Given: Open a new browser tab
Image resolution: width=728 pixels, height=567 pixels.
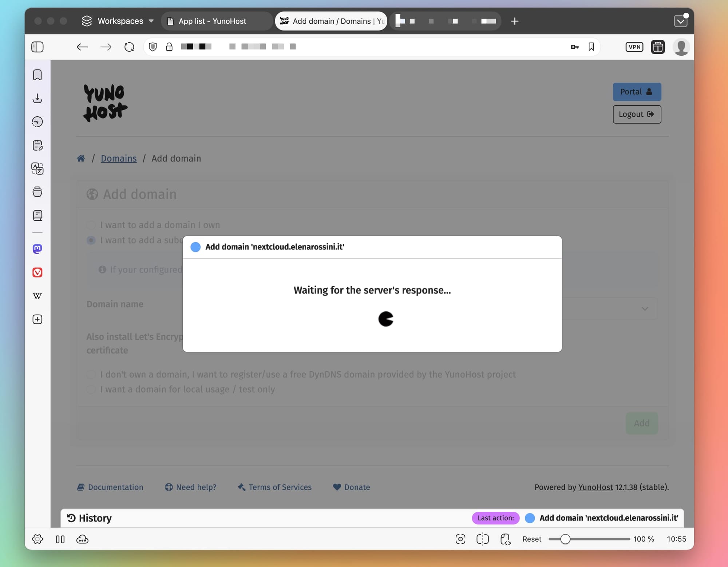Looking at the screenshot, I should click(x=515, y=21).
